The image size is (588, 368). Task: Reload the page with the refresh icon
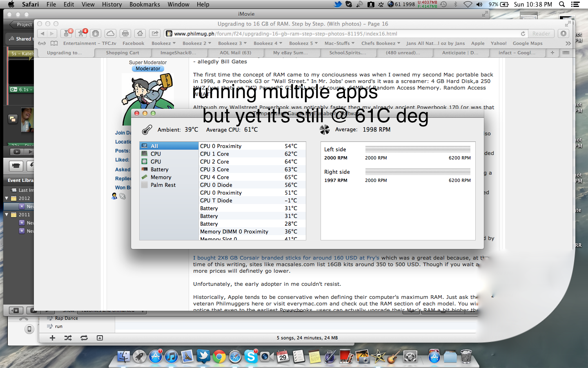click(523, 34)
